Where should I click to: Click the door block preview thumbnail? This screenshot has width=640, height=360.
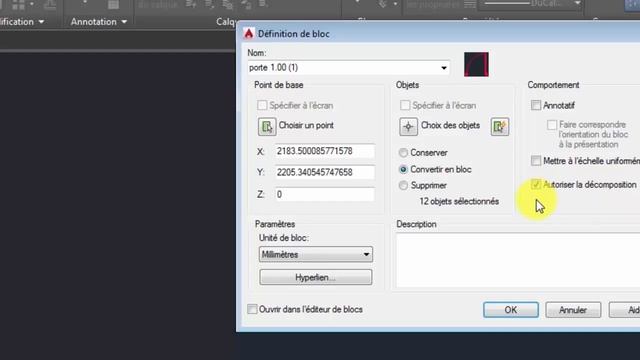pyautogui.click(x=476, y=64)
